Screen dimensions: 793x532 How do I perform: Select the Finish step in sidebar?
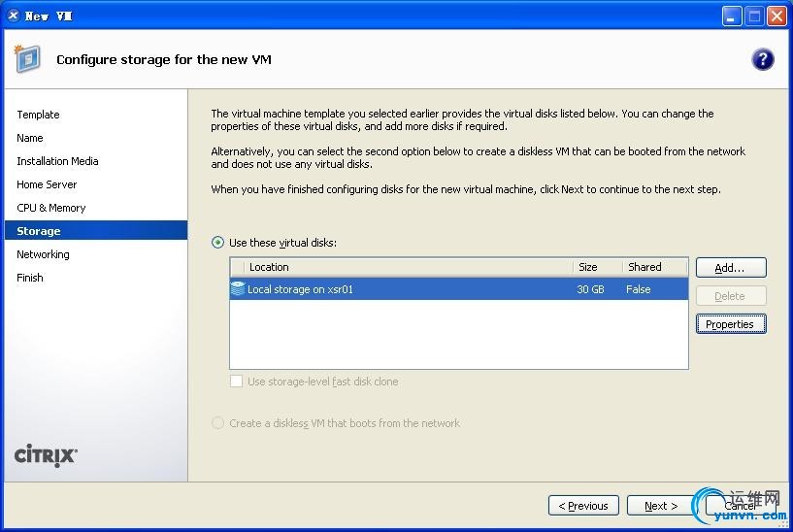tap(30, 278)
